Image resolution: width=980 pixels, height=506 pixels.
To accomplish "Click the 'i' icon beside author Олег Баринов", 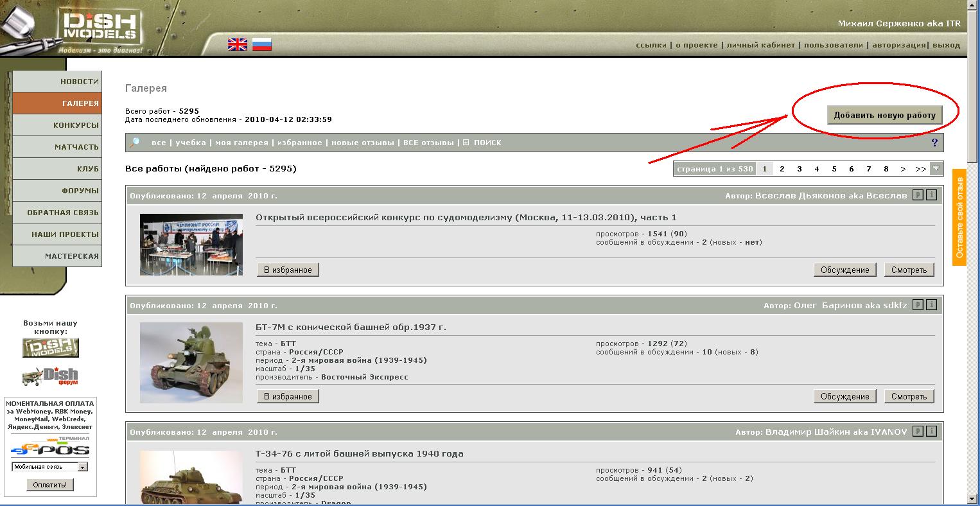I will click(x=931, y=305).
